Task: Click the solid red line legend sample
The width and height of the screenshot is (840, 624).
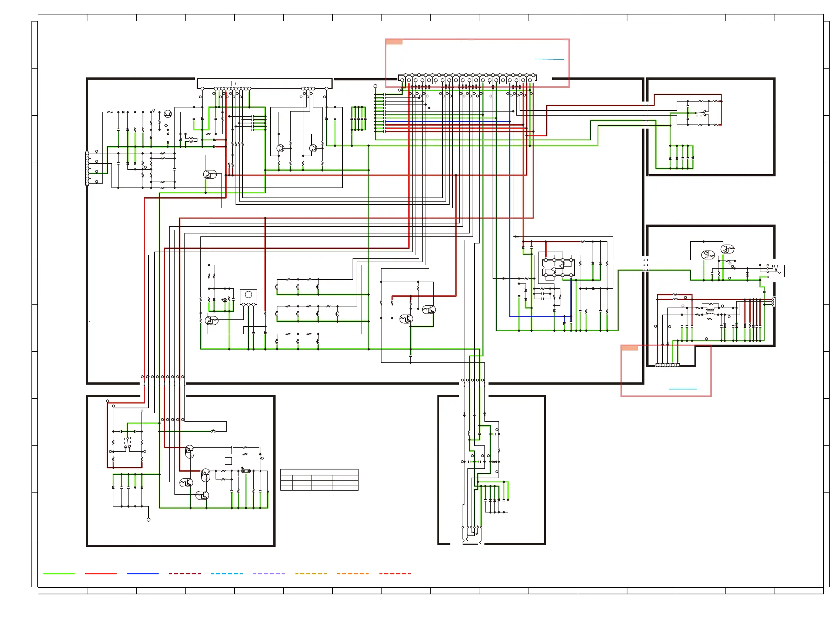Action: point(101,573)
